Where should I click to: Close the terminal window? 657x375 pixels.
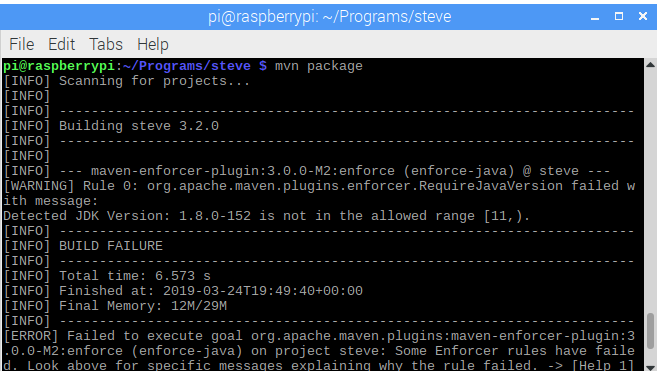point(643,16)
